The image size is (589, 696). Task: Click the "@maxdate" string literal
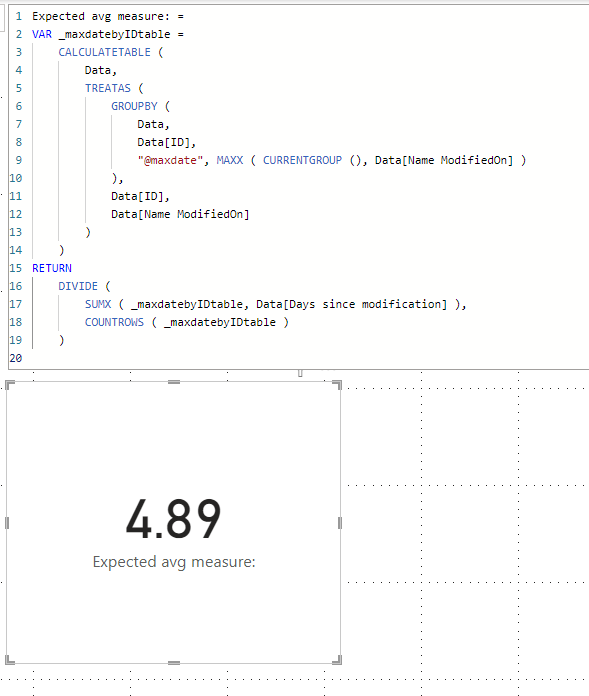point(170,160)
